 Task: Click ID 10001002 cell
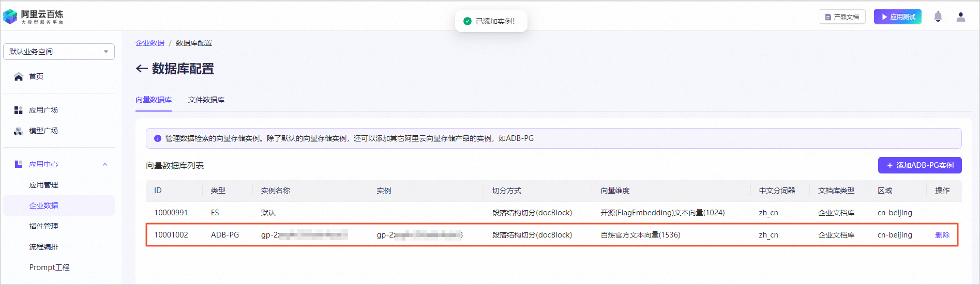point(171,235)
